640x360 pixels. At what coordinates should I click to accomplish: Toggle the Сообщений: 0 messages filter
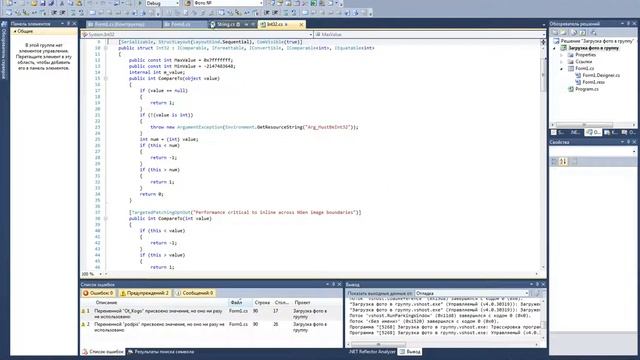click(x=194, y=293)
